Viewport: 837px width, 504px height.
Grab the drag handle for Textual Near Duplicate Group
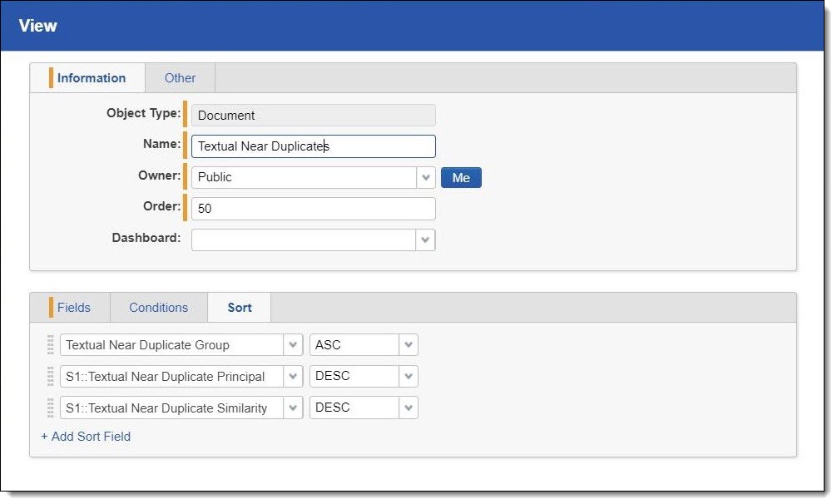(x=50, y=345)
